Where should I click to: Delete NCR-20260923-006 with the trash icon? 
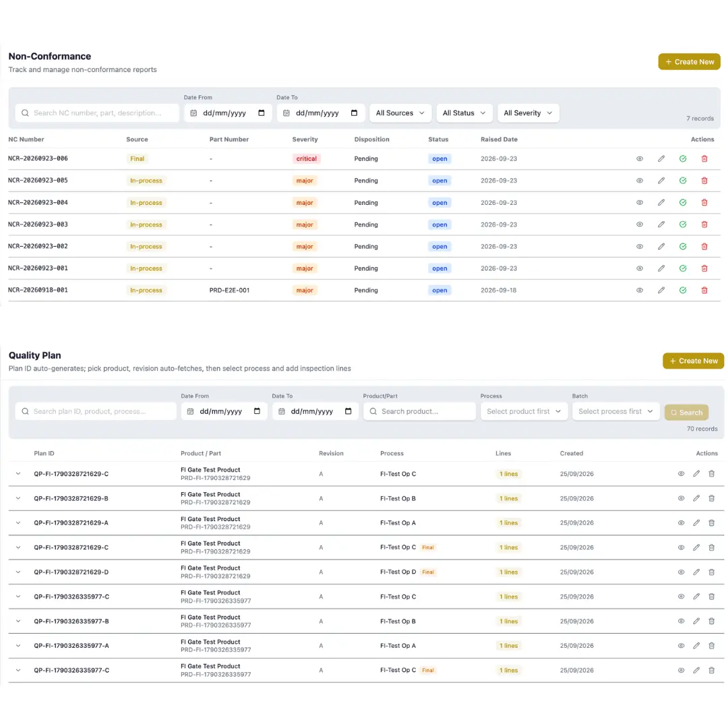click(704, 159)
